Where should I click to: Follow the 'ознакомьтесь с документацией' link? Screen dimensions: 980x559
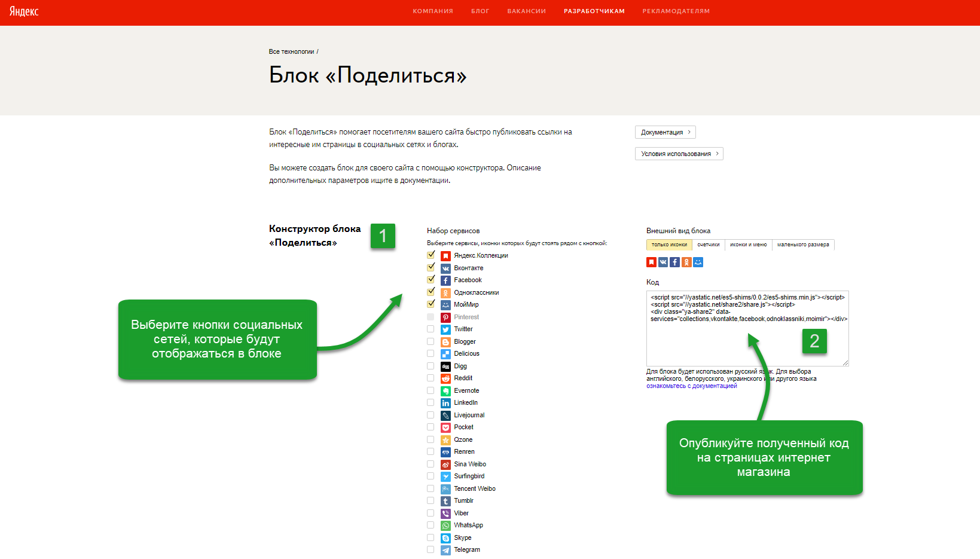pyautogui.click(x=692, y=386)
